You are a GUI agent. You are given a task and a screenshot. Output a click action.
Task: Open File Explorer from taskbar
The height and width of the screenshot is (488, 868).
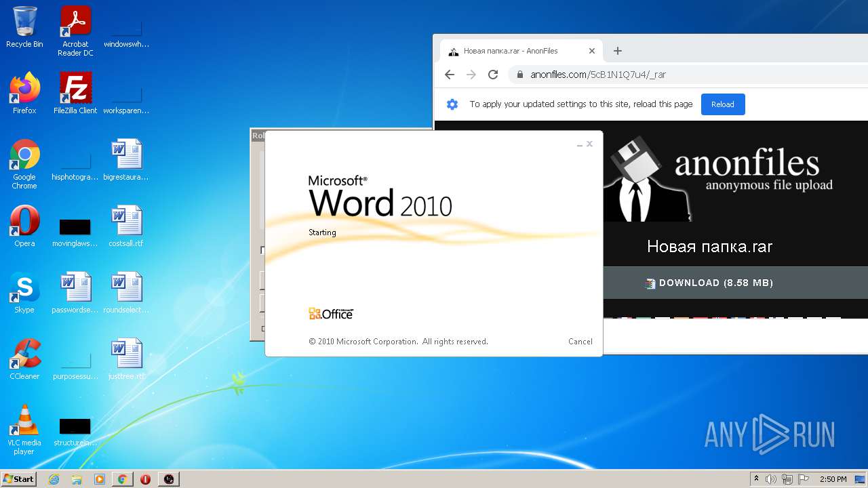[x=77, y=479]
